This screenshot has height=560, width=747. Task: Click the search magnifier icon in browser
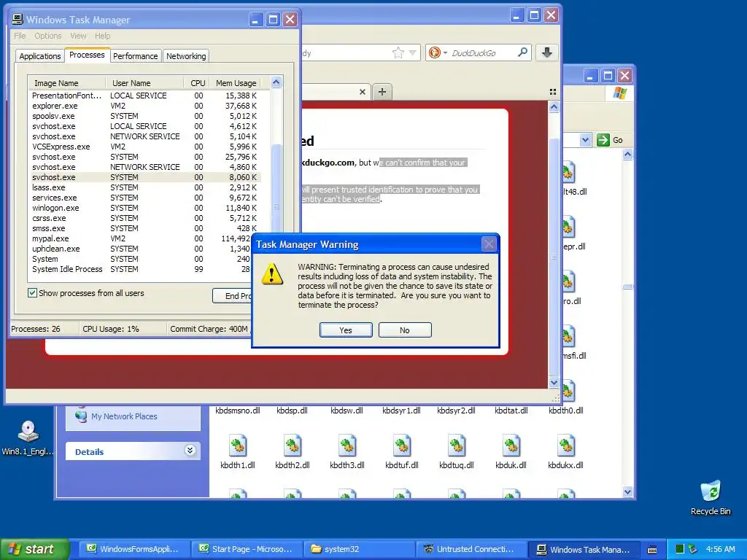pyautogui.click(x=522, y=52)
